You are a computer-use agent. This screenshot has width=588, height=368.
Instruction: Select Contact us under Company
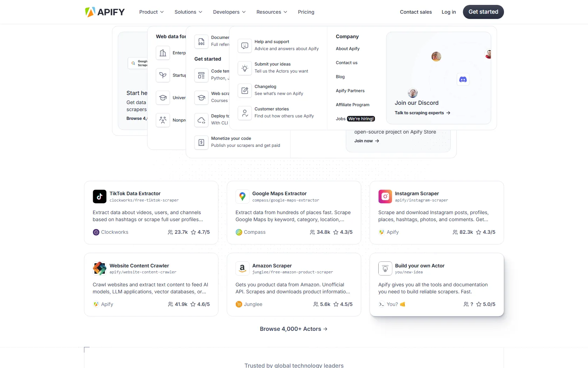(x=346, y=63)
